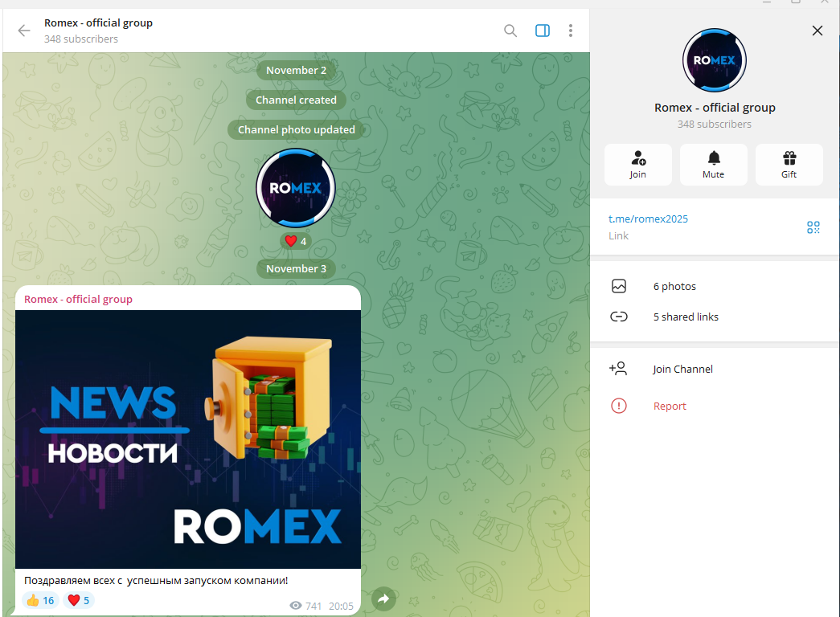This screenshot has width=840, height=617.
Task: Click the shared links icon in profile panel
Action: point(619,317)
